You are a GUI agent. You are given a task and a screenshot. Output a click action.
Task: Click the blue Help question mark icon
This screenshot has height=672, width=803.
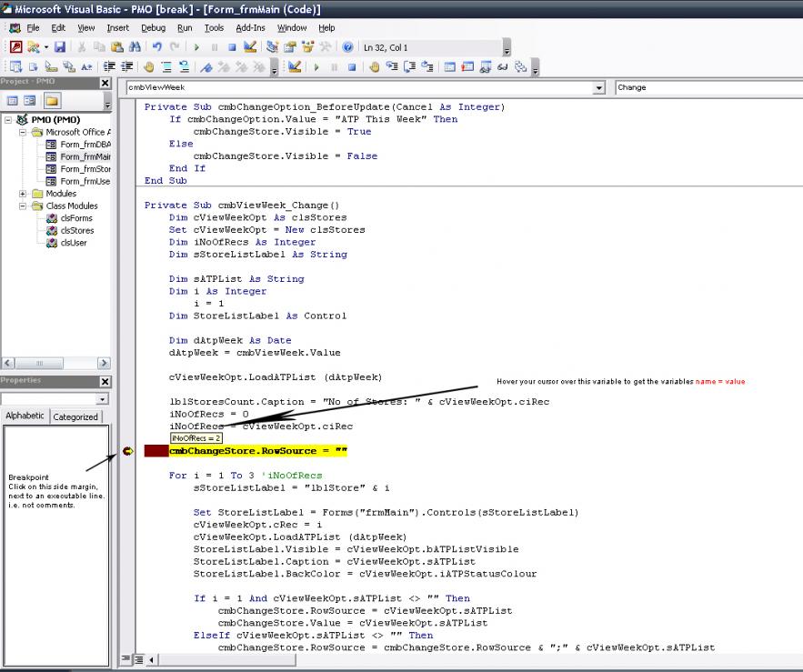347,47
